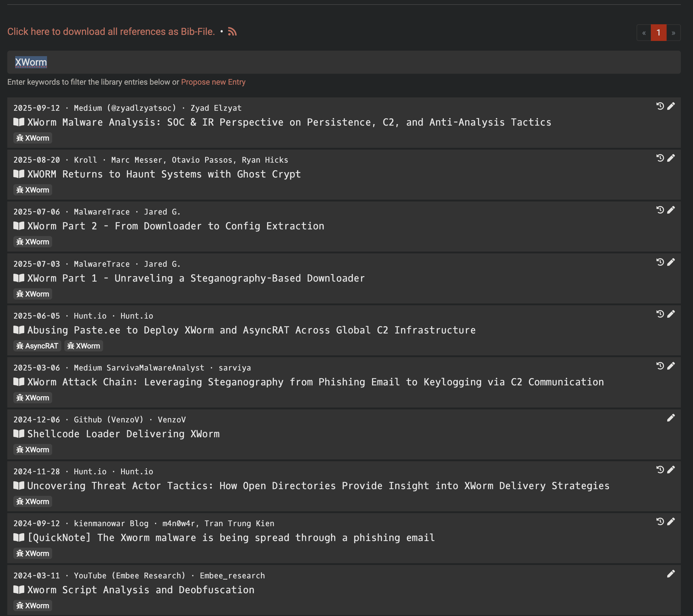Viewport: 693px width, 616px height.
Task: Download all references as Bib-File
Action: 111,32
